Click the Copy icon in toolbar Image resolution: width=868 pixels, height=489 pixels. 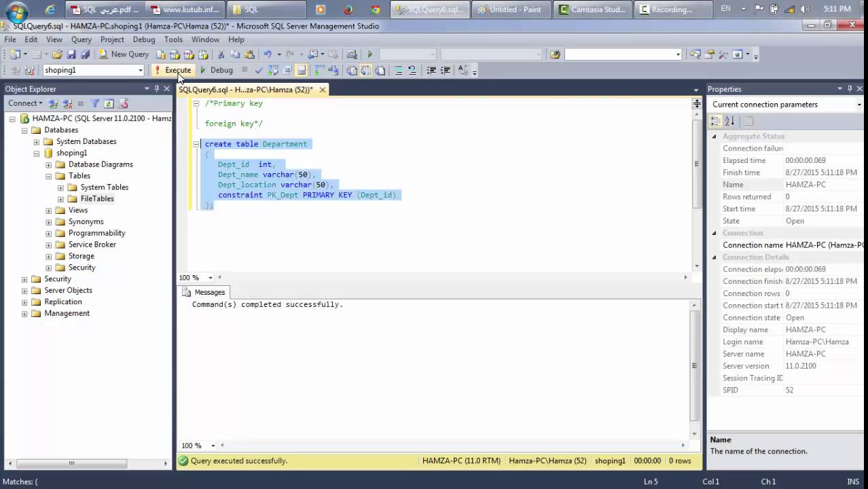coord(235,54)
